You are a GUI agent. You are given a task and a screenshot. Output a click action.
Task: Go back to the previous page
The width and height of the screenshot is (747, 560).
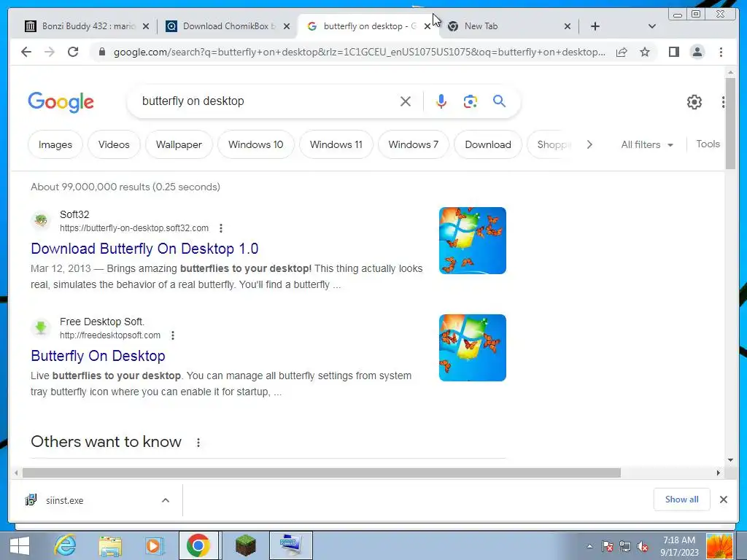(26, 52)
